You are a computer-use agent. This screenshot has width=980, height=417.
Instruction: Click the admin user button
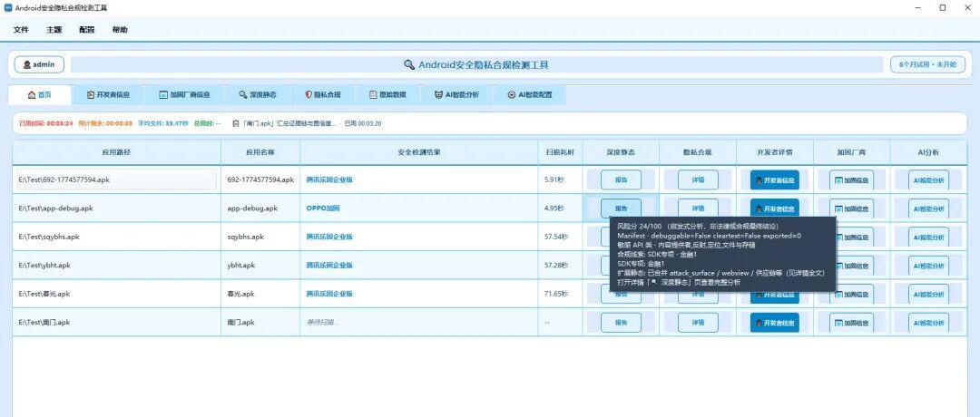[x=39, y=64]
